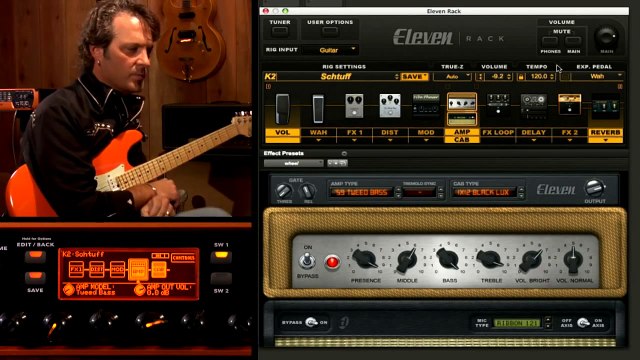Expand the arrow under the WAH label
The height and width of the screenshot is (360, 640).
pos(318,140)
